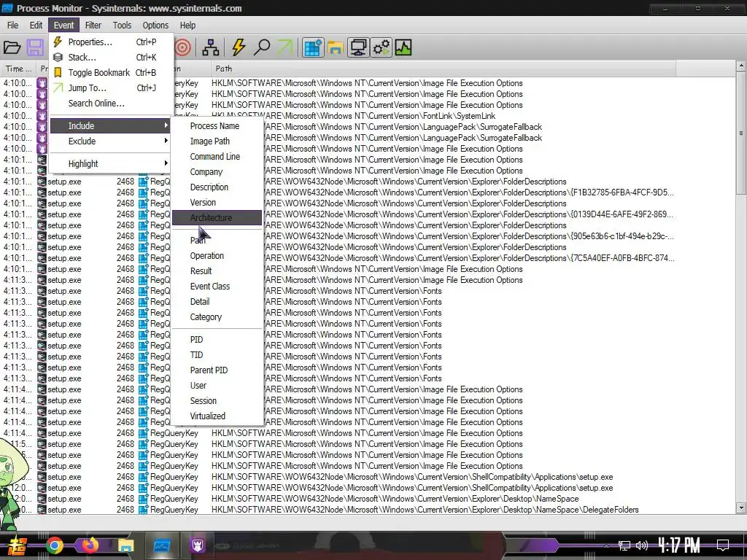This screenshot has width=747, height=560.
Task: Open the Help menu
Action: tap(187, 26)
